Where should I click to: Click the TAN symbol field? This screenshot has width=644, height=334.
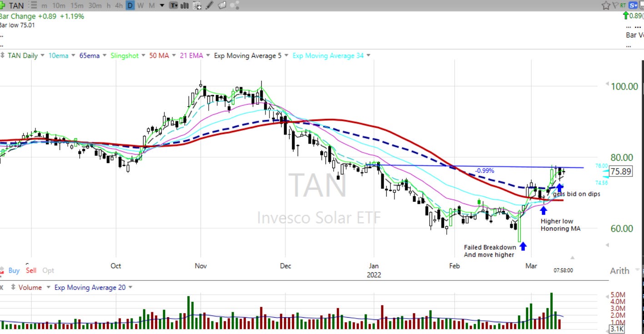click(16, 6)
